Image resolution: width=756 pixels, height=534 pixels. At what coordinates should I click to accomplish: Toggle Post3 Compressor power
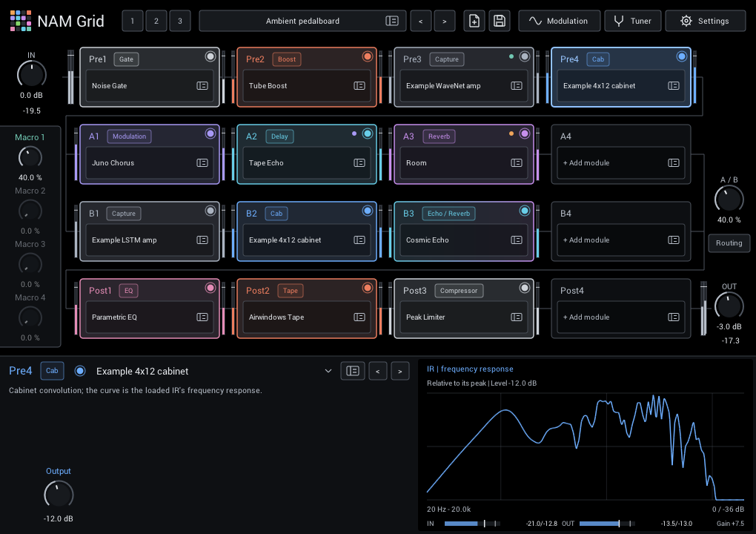click(x=525, y=288)
